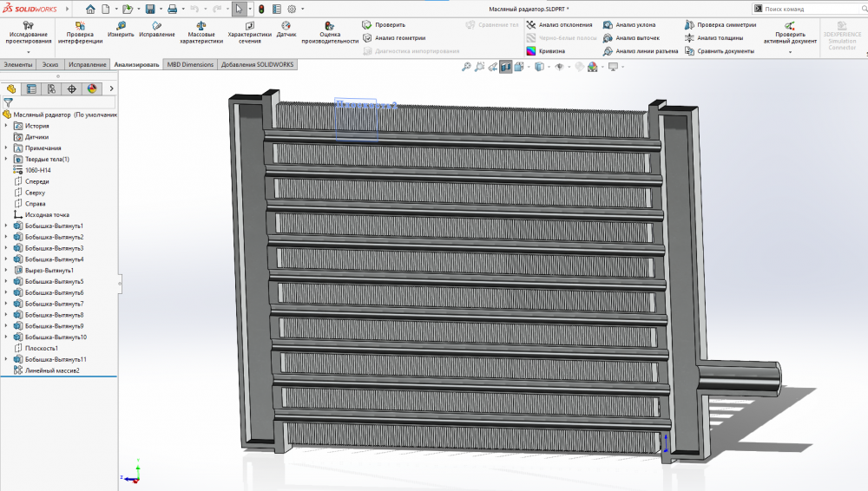This screenshot has height=491, width=868.
Task: Click Анализ геометрии button
Action: [394, 38]
